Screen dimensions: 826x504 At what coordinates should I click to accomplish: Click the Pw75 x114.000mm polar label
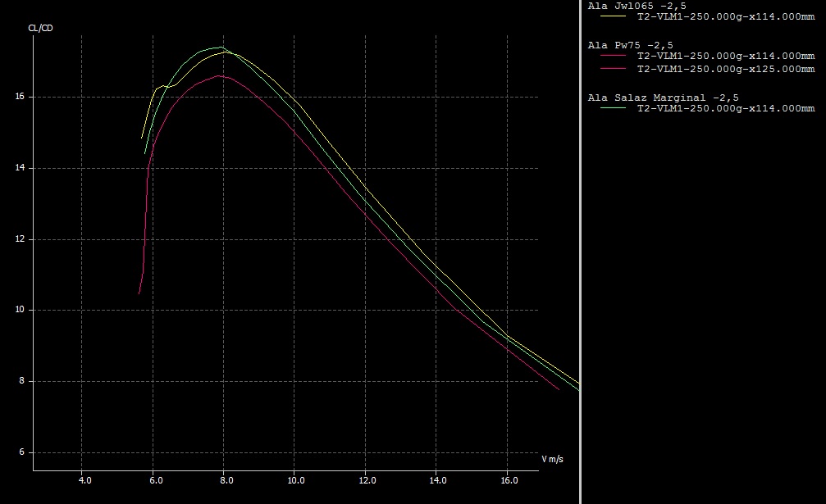(725, 56)
